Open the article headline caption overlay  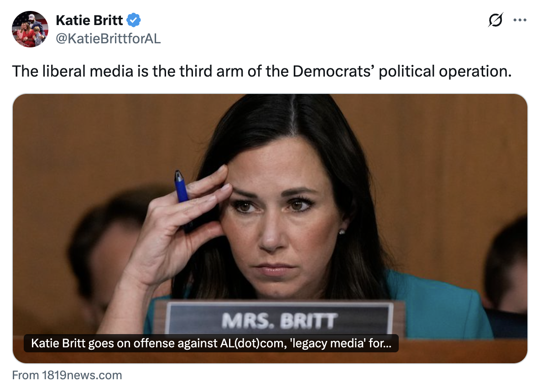(211, 343)
